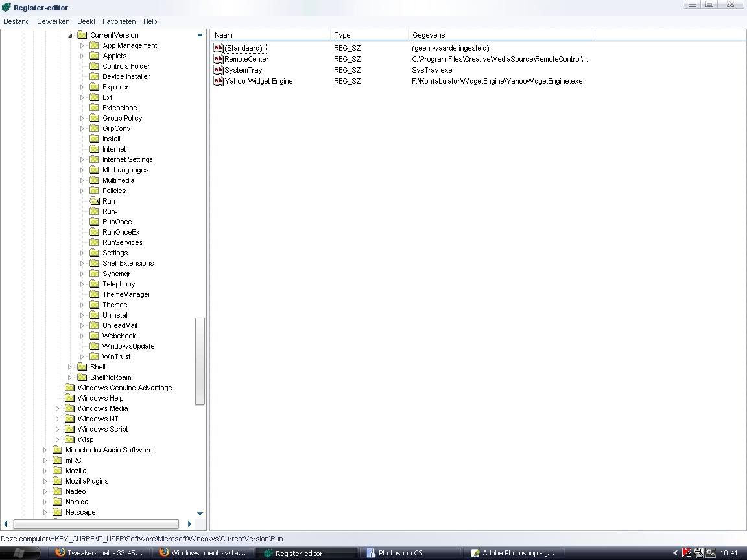Click the (Standaard) value icon
The width and height of the screenshot is (747, 560).
coord(219,48)
